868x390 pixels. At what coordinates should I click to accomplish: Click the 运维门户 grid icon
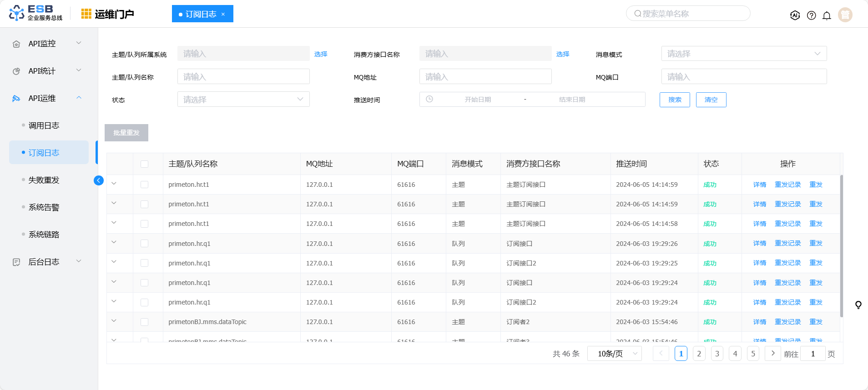coord(86,14)
